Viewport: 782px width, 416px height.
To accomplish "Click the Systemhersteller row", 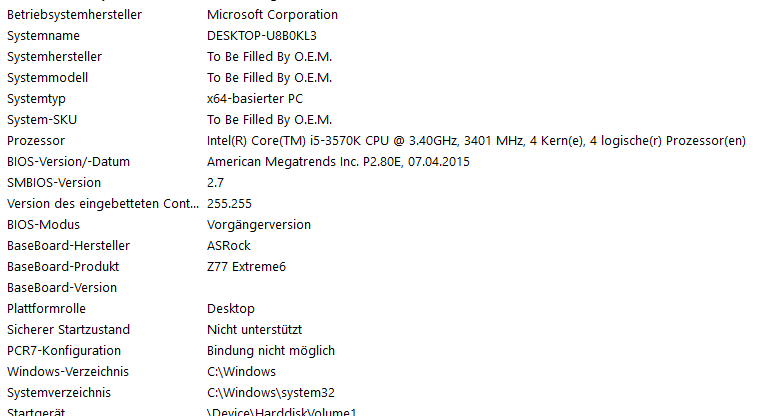I will click(x=54, y=57).
